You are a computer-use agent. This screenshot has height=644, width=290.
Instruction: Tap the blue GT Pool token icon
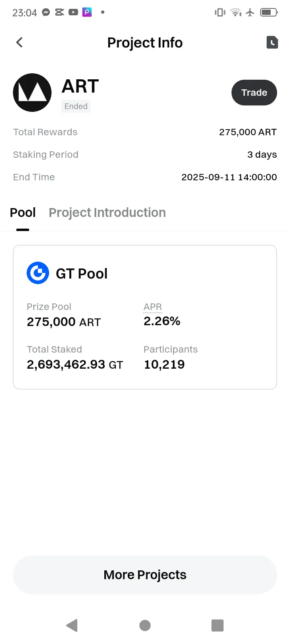click(x=38, y=273)
